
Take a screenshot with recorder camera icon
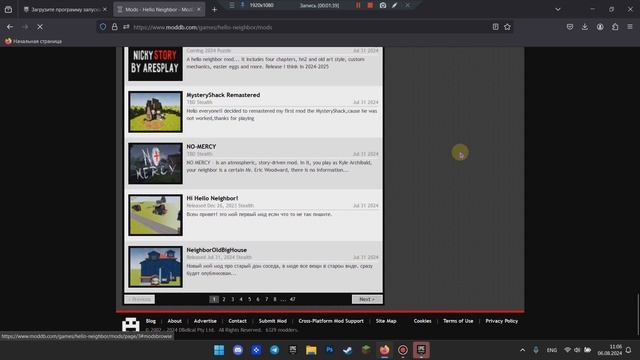pyautogui.click(x=383, y=5)
